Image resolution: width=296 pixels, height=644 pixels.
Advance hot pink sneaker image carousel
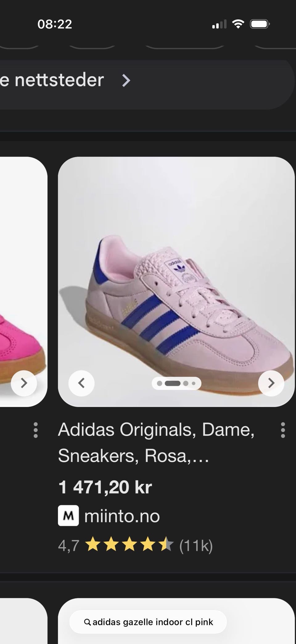(24, 383)
